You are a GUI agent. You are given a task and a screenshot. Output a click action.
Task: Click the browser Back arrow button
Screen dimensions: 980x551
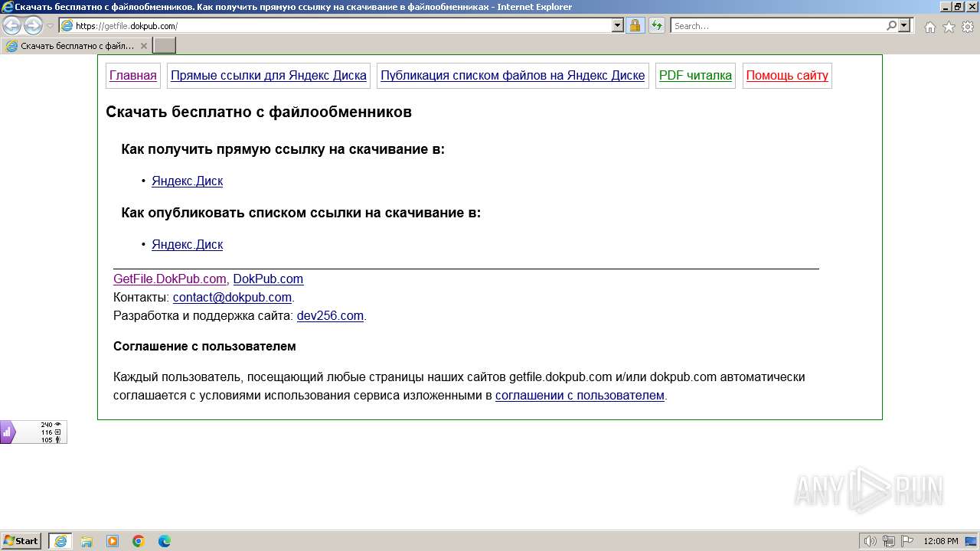12,25
